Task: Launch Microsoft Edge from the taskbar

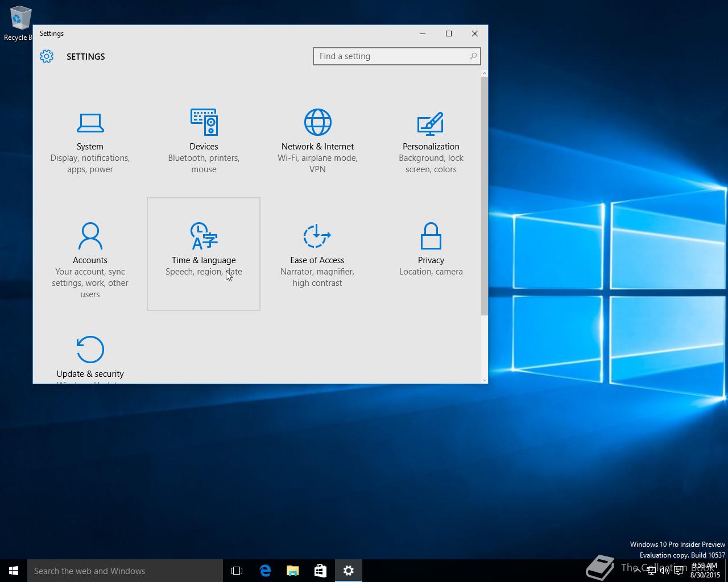Action: pyautogui.click(x=265, y=571)
